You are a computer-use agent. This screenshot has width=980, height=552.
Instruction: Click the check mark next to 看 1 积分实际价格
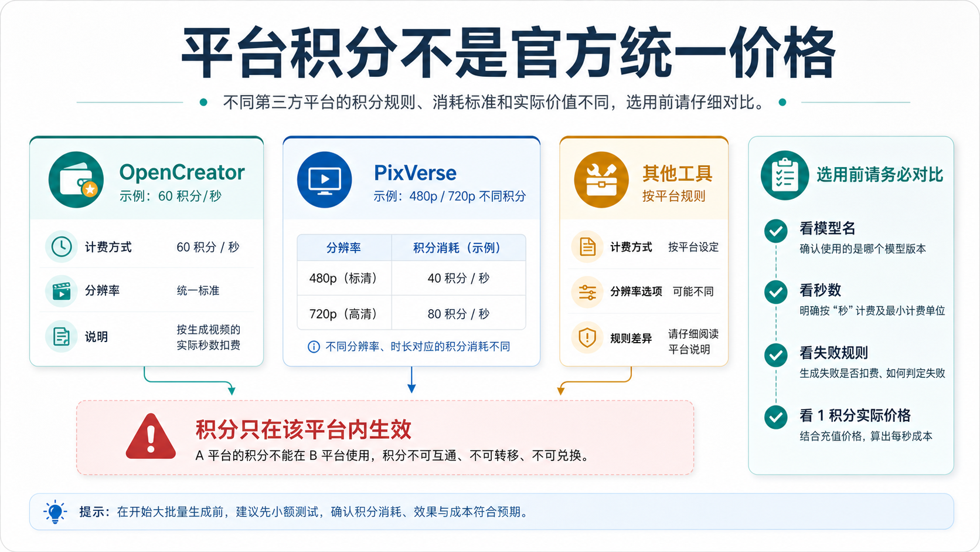point(776,417)
